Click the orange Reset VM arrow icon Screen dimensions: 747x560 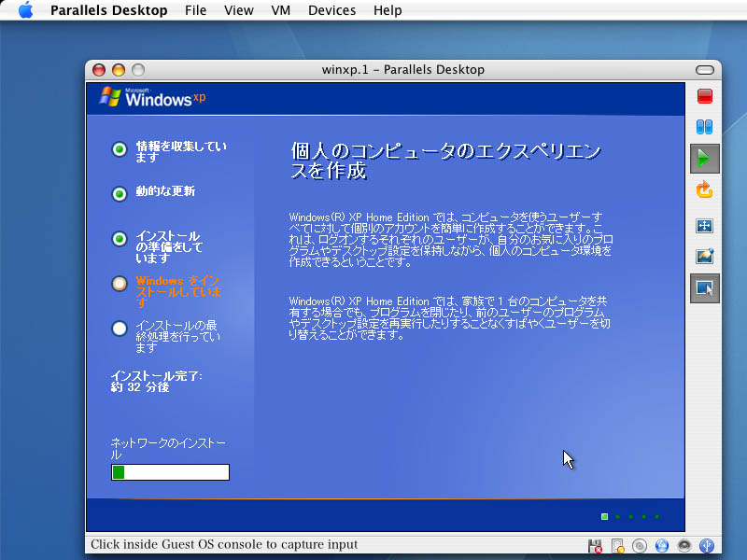click(705, 190)
